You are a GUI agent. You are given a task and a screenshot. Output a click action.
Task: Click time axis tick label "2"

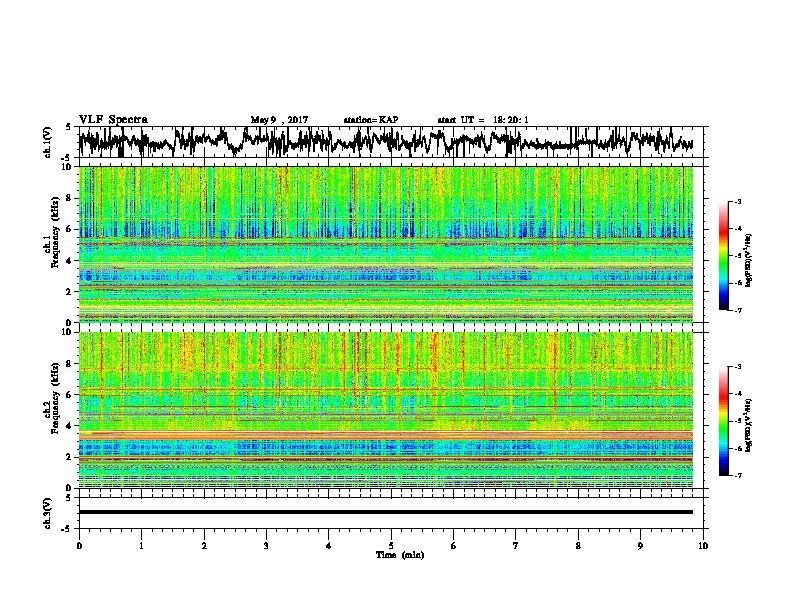[204, 546]
